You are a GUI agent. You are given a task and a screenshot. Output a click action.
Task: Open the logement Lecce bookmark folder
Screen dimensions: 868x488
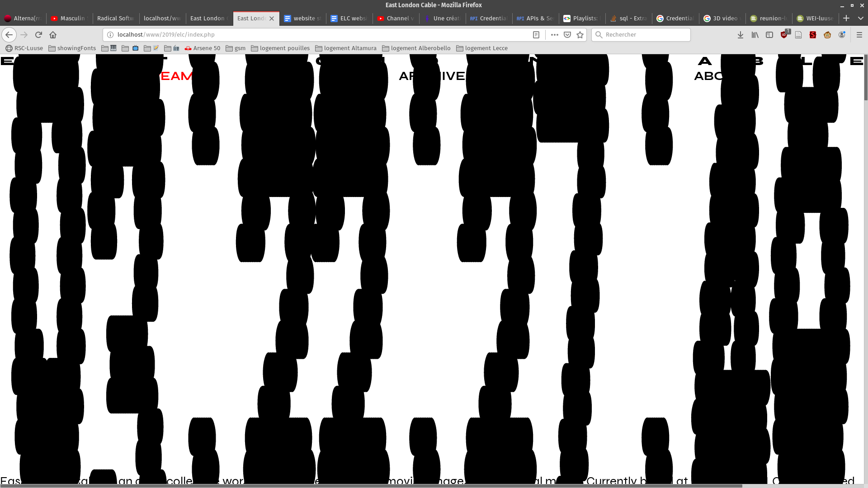coord(482,48)
